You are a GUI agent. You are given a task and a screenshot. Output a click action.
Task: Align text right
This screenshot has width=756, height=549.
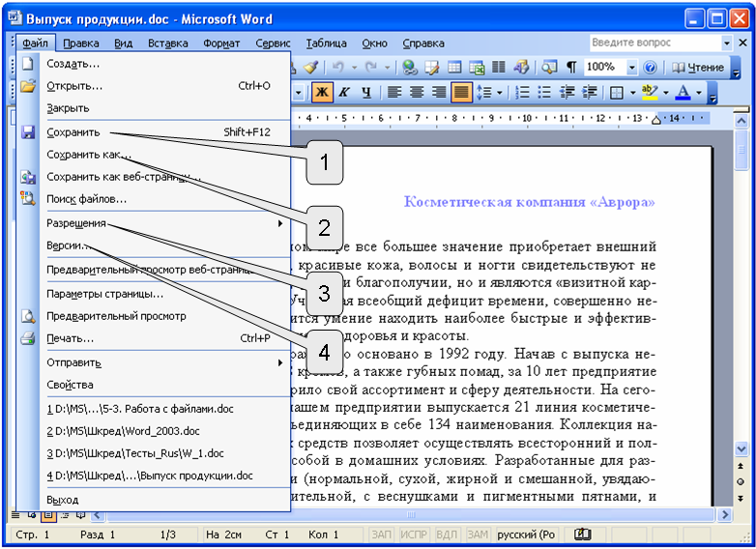439,92
